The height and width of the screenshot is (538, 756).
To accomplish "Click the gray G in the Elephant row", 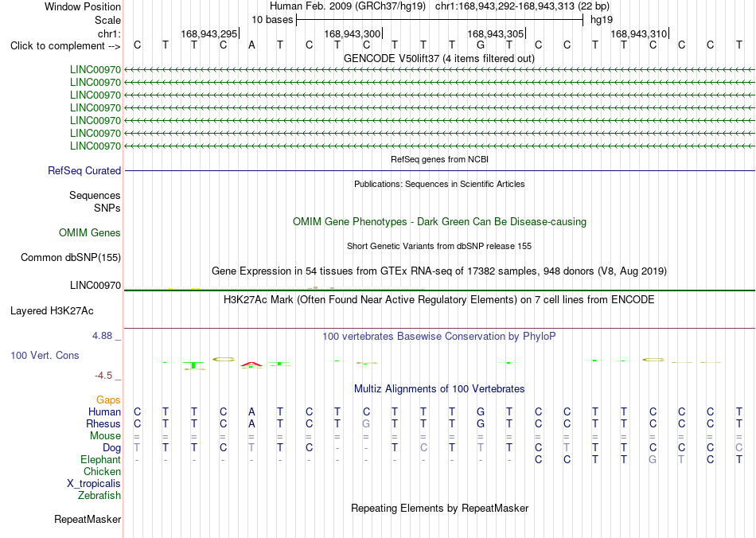I will tap(653, 459).
